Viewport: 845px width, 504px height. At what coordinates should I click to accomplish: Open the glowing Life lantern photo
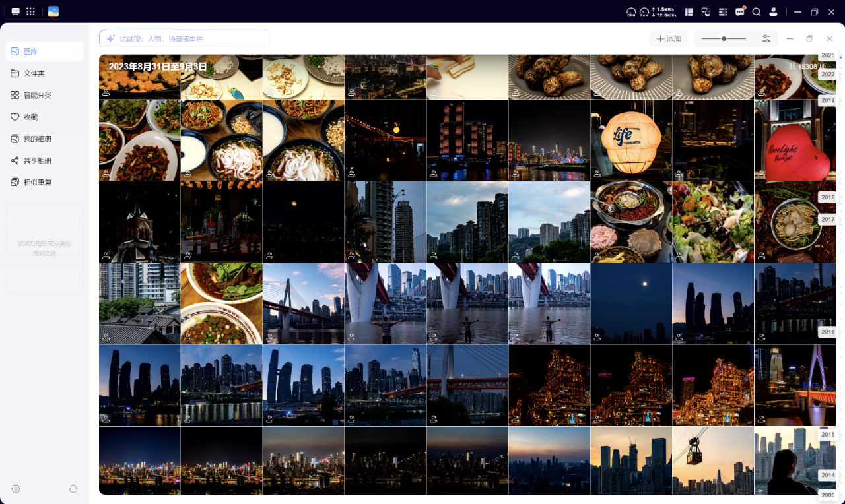tap(631, 141)
